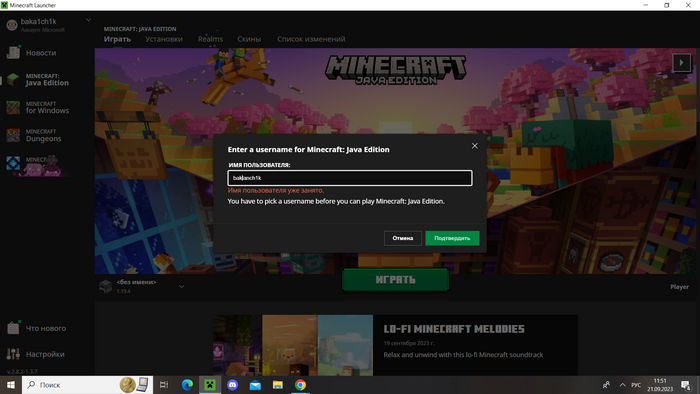Launch Microsoft Edge from taskbar
The image size is (700, 394).
[x=187, y=385]
